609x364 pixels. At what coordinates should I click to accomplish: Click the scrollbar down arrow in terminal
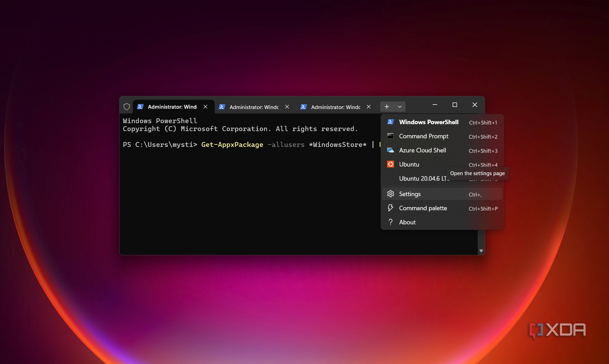(481, 251)
